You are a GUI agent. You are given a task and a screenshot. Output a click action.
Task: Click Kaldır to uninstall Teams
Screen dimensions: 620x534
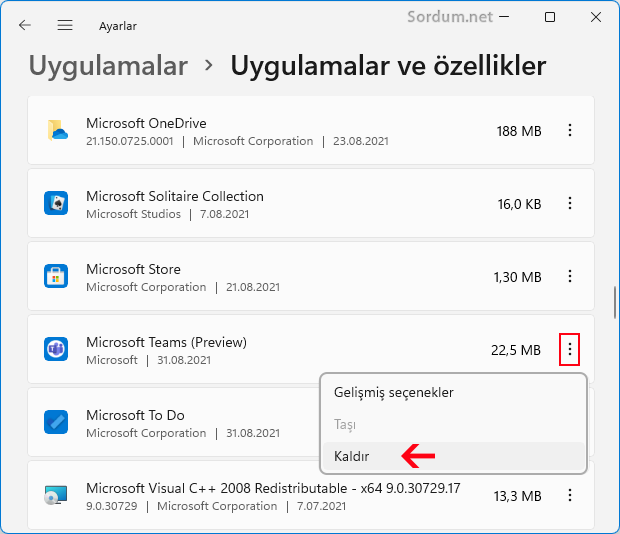(453, 457)
